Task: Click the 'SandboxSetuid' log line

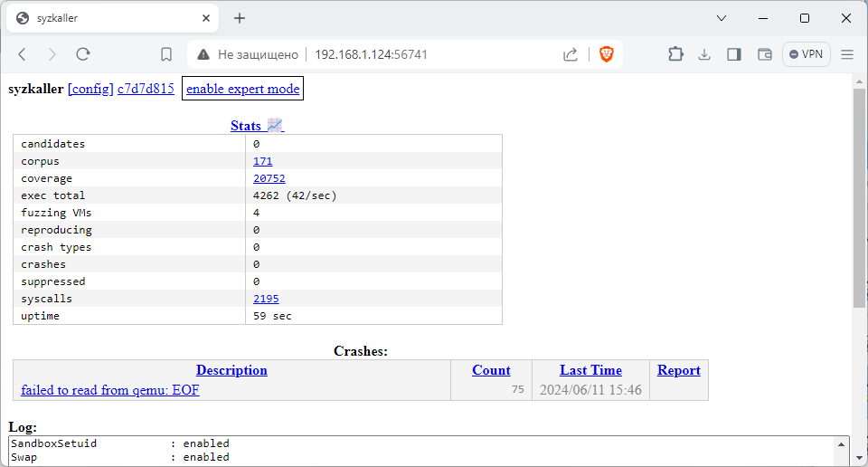Action: [x=119, y=443]
